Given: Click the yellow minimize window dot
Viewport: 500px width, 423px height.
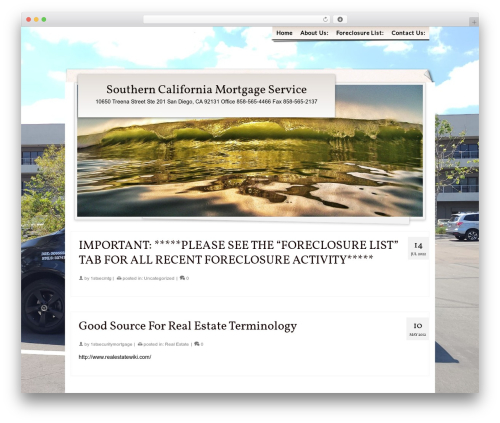Looking at the screenshot, I should click(x=36, y=19).
